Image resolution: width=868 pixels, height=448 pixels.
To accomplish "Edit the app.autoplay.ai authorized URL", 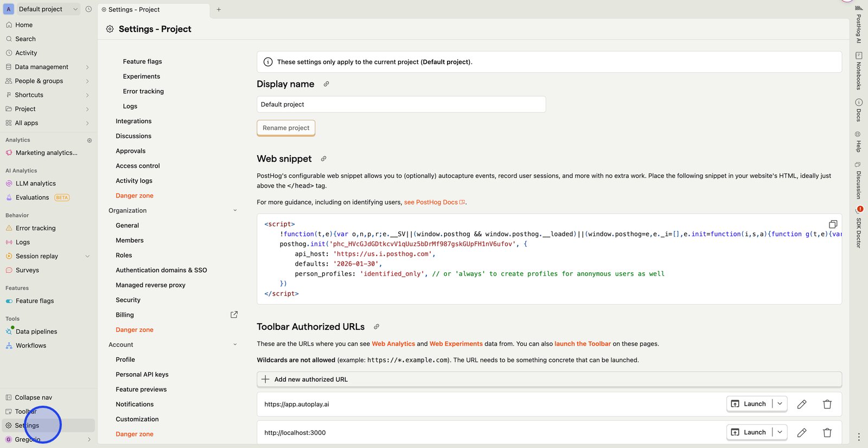I will [x=802, y=404].
